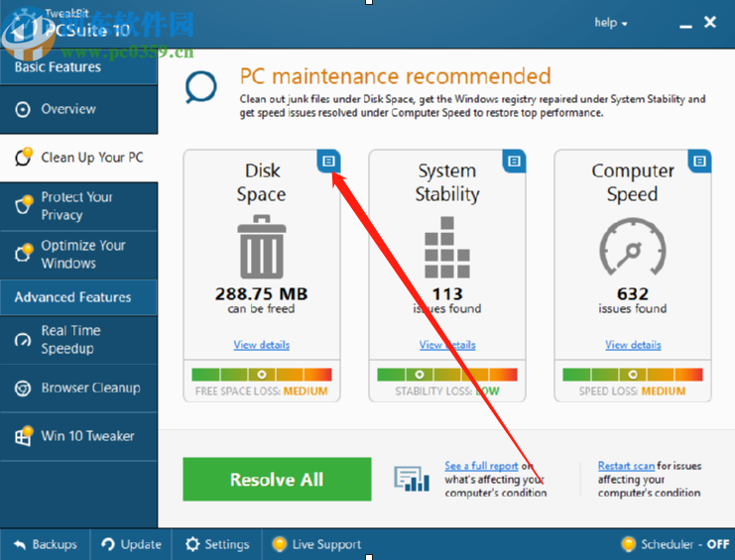The height and width of the screenshot is (560, 735).
Task: Select the Advanced Features header
Action: click(78, 297)
